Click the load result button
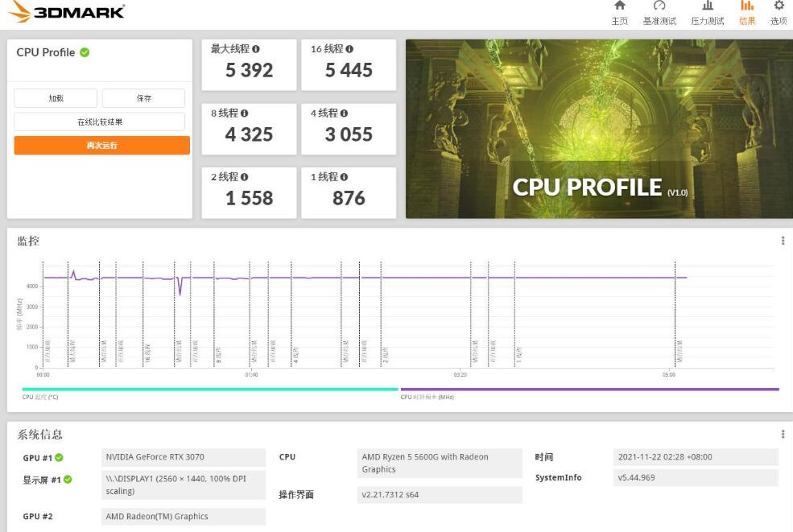This screenshot has height=532, width=793. [x=56, y=98]
